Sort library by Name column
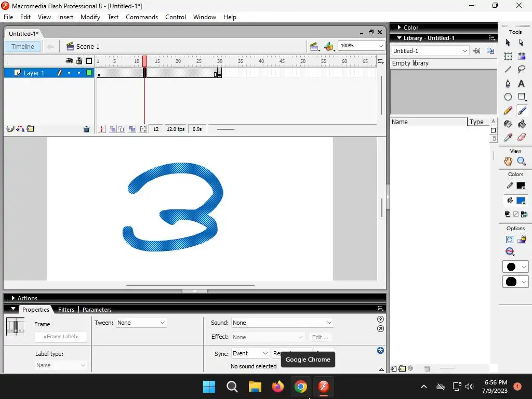 pos(428,122)
